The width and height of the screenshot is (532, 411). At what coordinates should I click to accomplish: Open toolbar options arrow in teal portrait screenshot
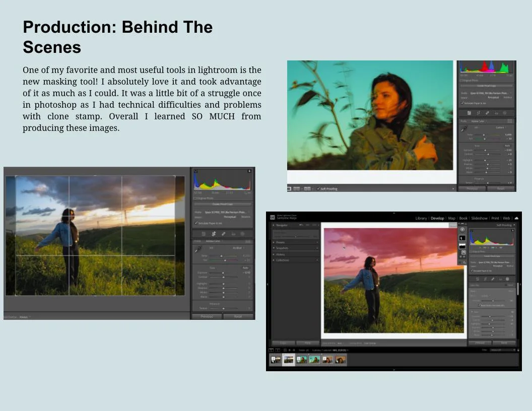[453, 188]
